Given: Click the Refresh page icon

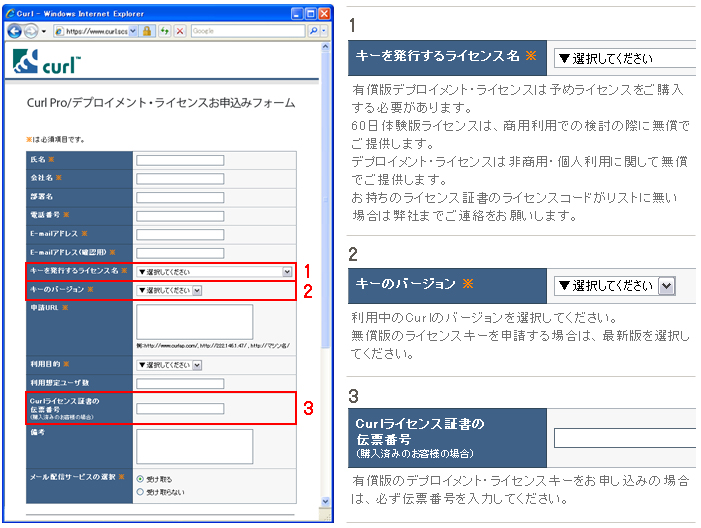Looking at the screenshot, I should [165, 31].
